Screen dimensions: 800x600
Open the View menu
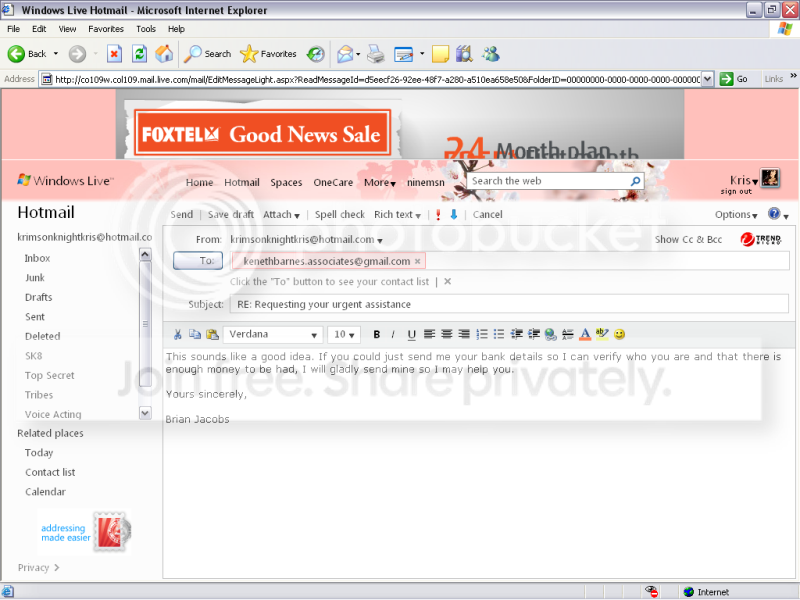click(67, 29)
